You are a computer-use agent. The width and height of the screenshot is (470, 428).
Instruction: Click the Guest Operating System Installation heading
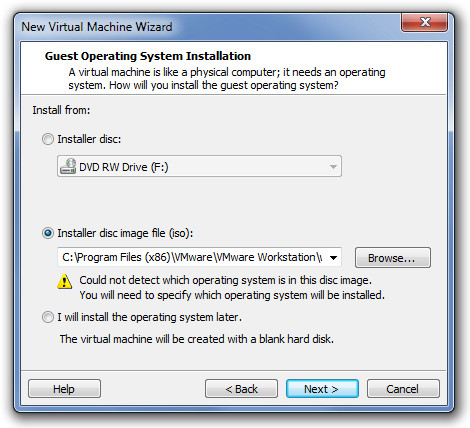point(148,56)
